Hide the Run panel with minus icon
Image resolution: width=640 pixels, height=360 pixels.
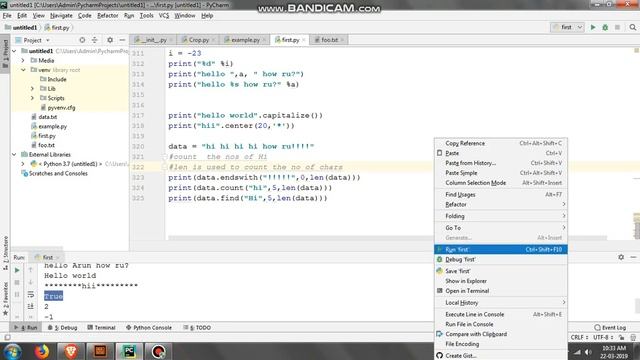coord(633,257)
